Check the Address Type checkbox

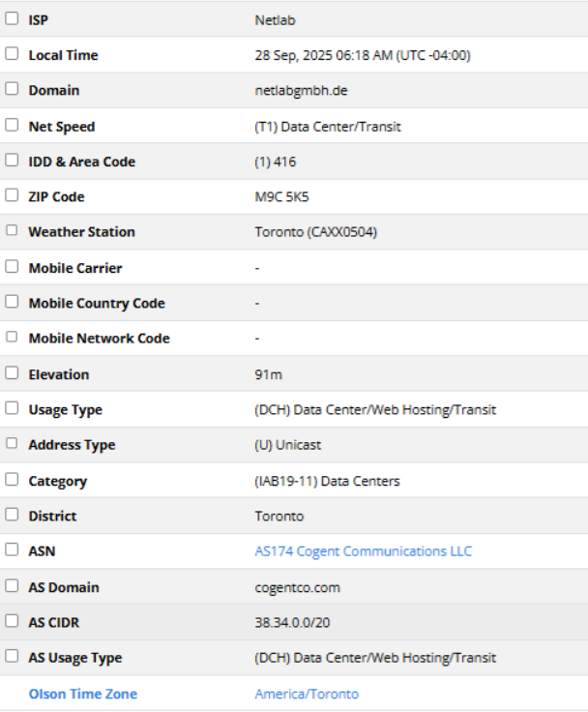tap(12, 444)
